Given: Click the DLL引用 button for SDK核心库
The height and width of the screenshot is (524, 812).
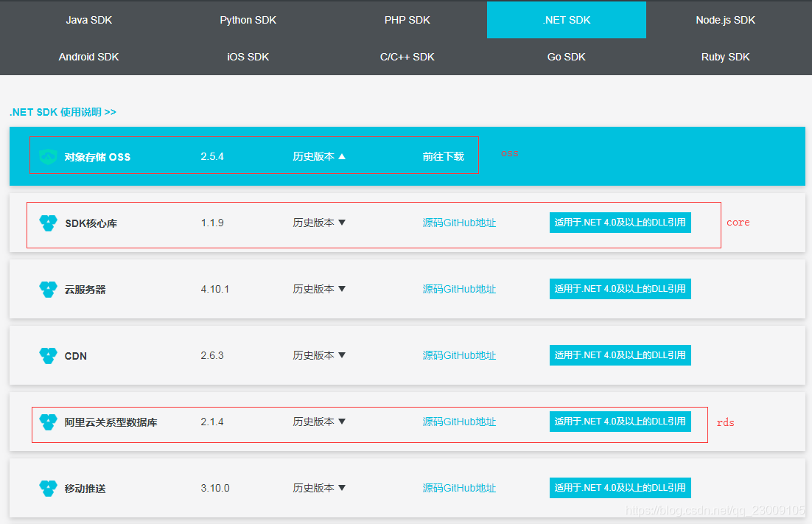Looking at the screenshot, I should pos(620,223).
